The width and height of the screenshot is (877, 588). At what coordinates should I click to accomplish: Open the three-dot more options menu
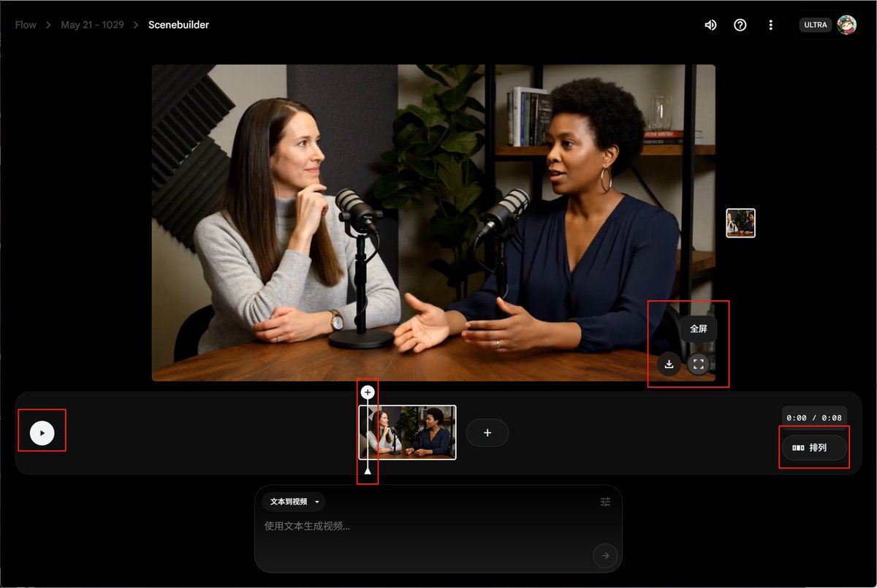pyautogui.click(x=770, y=25)
